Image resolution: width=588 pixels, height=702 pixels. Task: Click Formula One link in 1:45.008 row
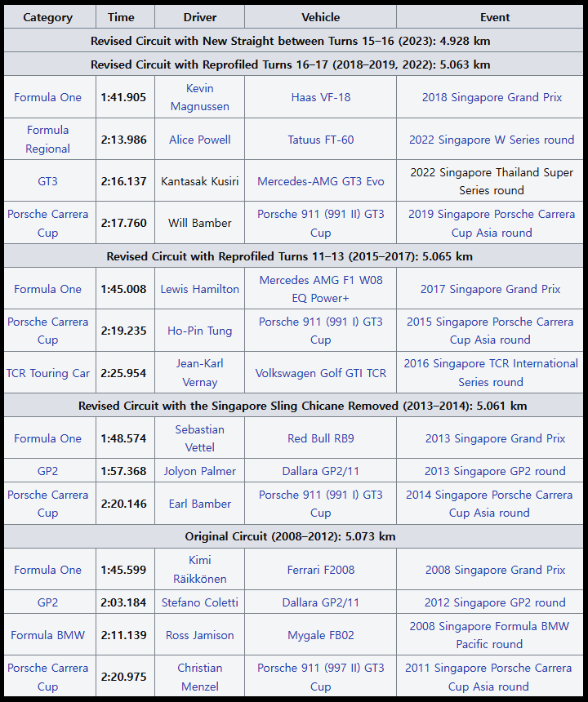(x=47, y=289)
